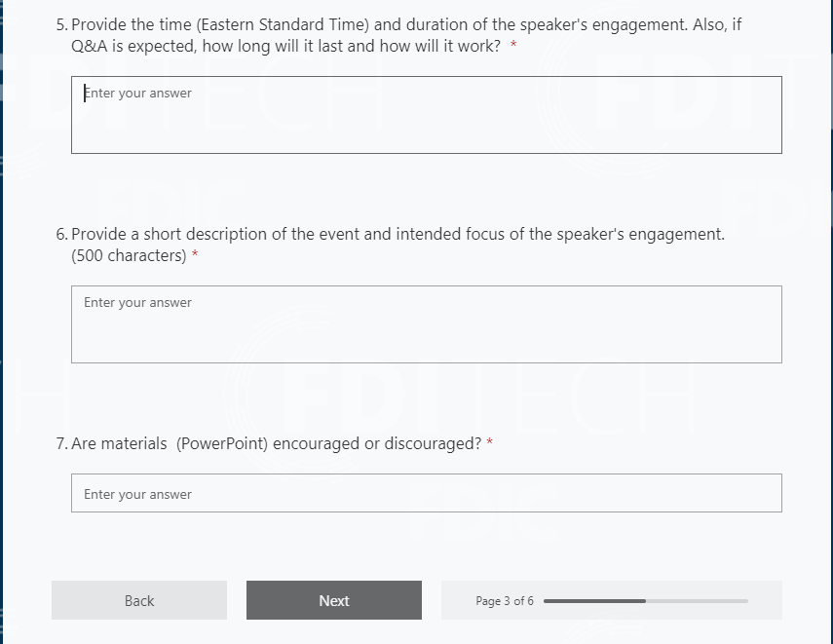The height and width of the screenshot is (644, 833).
Task: Click the 'Page 3 of 6' indicator
Action: [504, 601]
